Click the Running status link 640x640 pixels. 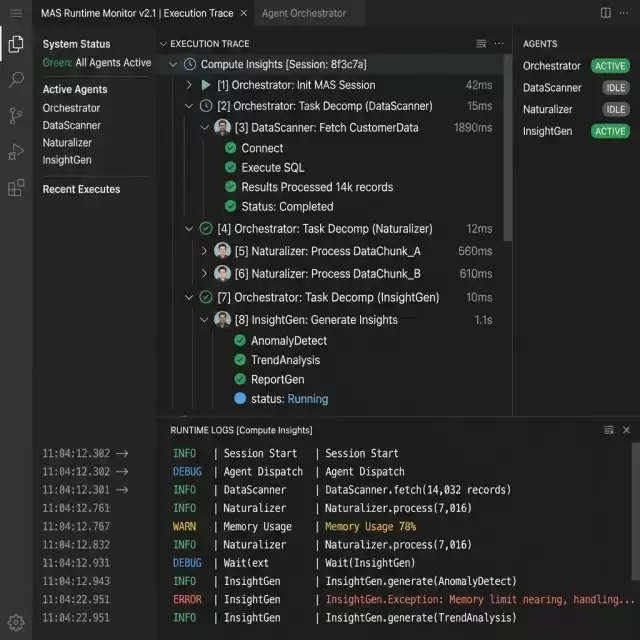point(308,399)
